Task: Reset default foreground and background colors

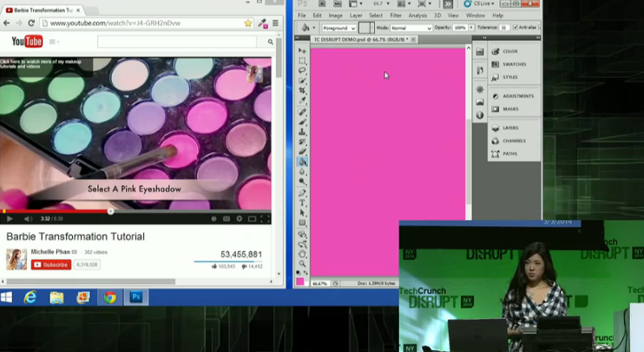Action: click(299, 273)
